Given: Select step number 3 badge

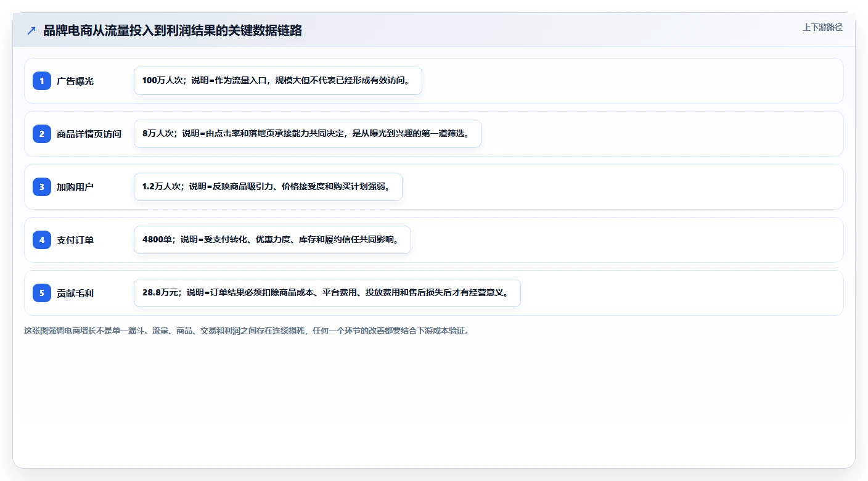Looking at the screenshot, I should 42,187.
